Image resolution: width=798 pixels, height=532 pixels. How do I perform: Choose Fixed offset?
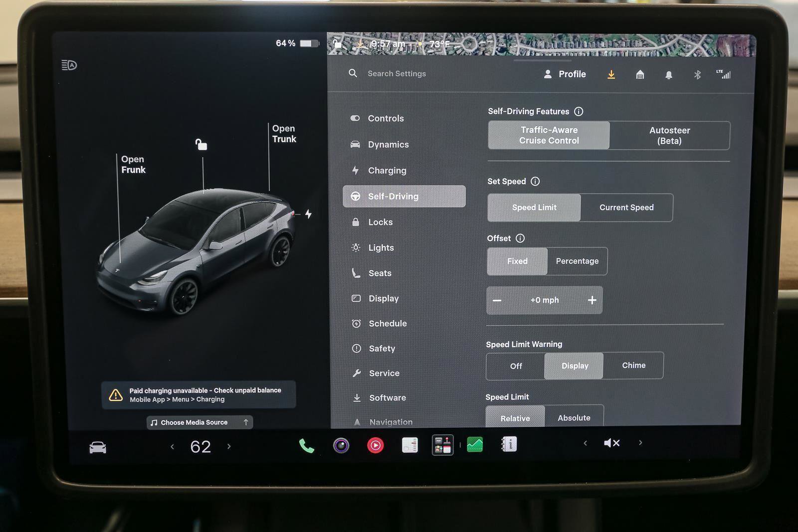click(517, 261)
